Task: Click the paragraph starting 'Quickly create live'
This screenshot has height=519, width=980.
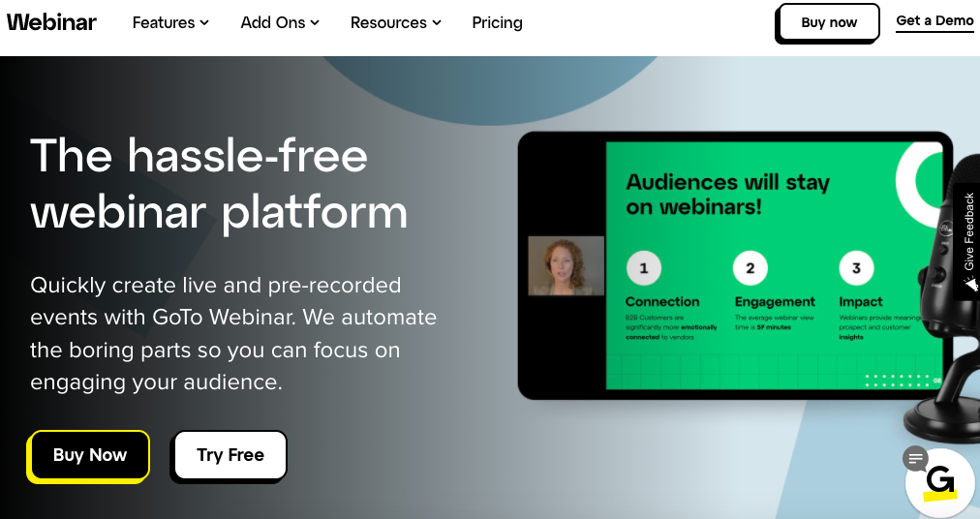Action: coord(233,334)
